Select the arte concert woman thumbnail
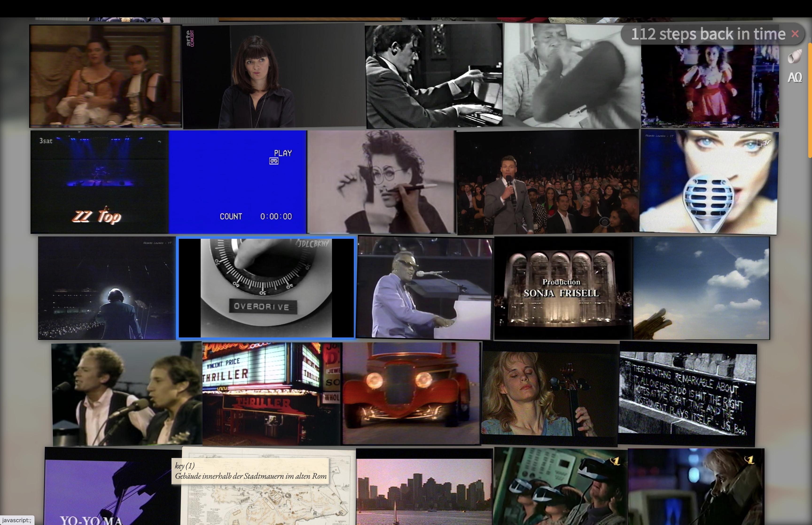The width and height of the screenshot is (812, 525). point(274,76)
